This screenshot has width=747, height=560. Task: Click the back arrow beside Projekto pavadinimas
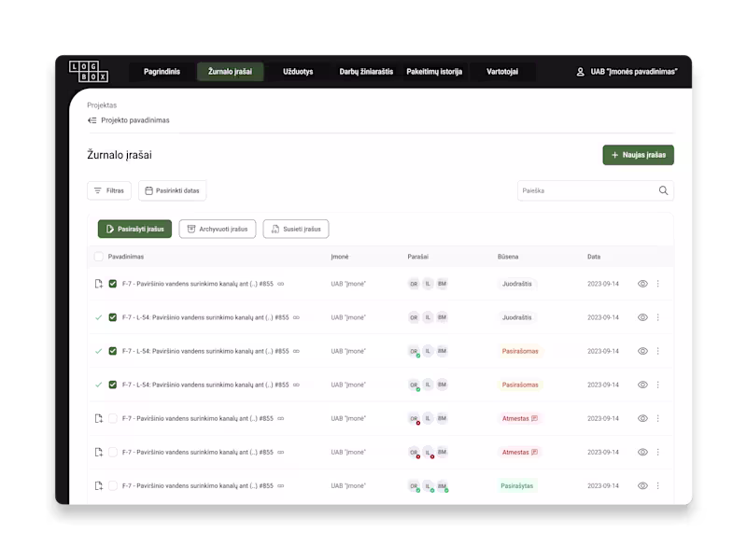[92, 120]
